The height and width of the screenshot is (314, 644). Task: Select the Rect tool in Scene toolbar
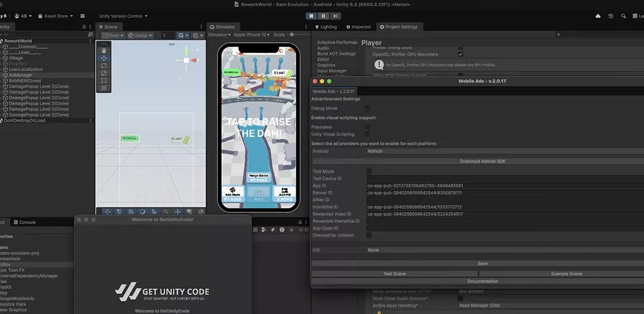pyautogui.click(x=104, y=80)
